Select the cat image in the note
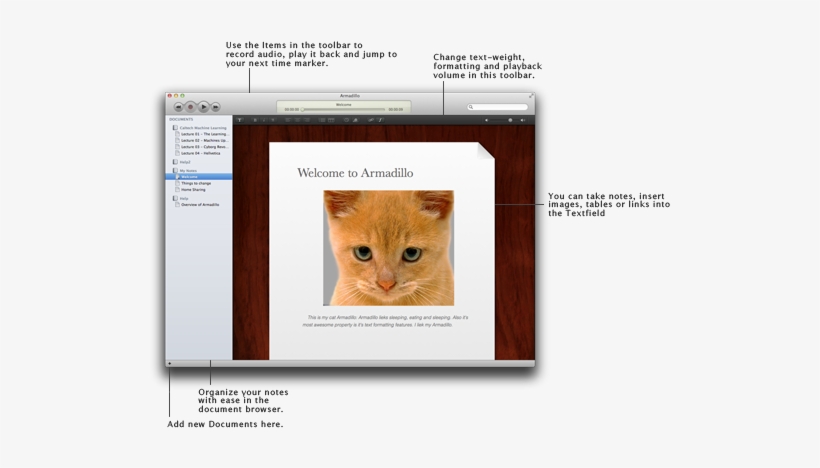 389,248
